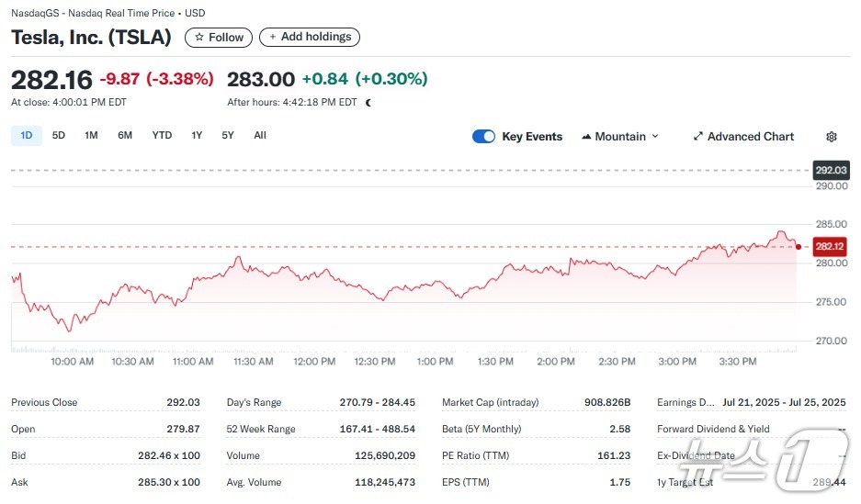
Task: Click the Earnings Date label
Action: pos(685,402)
